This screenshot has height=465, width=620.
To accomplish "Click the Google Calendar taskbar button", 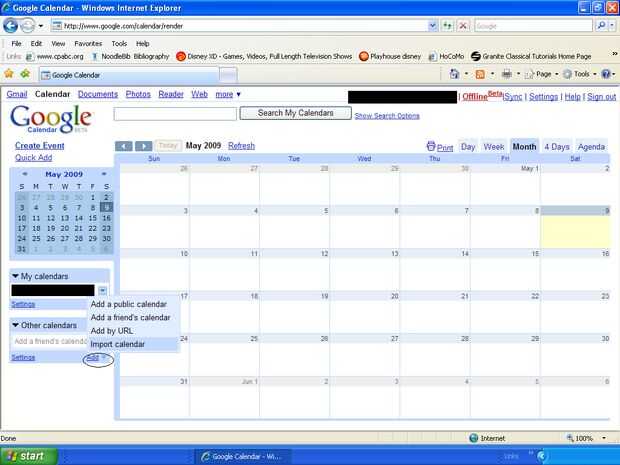I will (242, 456).
